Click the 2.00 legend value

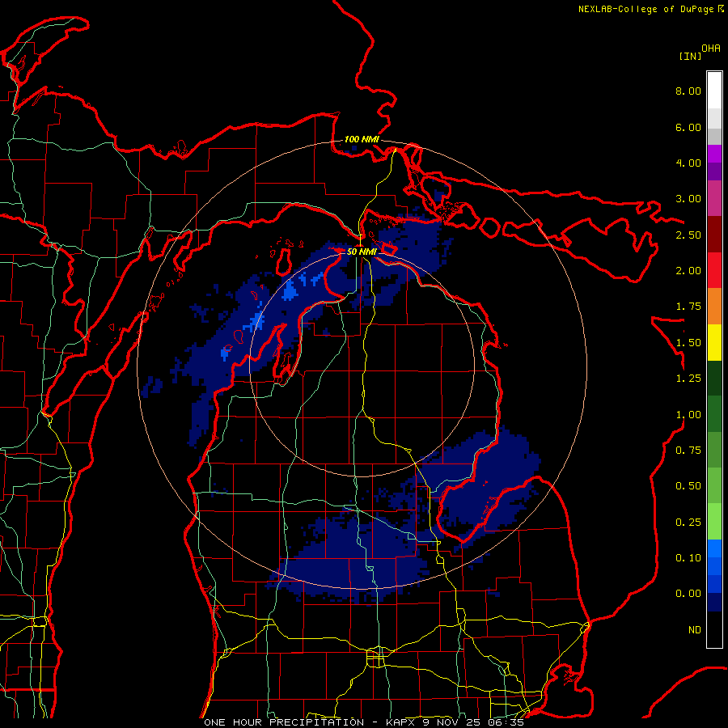(x=688, y=271)
